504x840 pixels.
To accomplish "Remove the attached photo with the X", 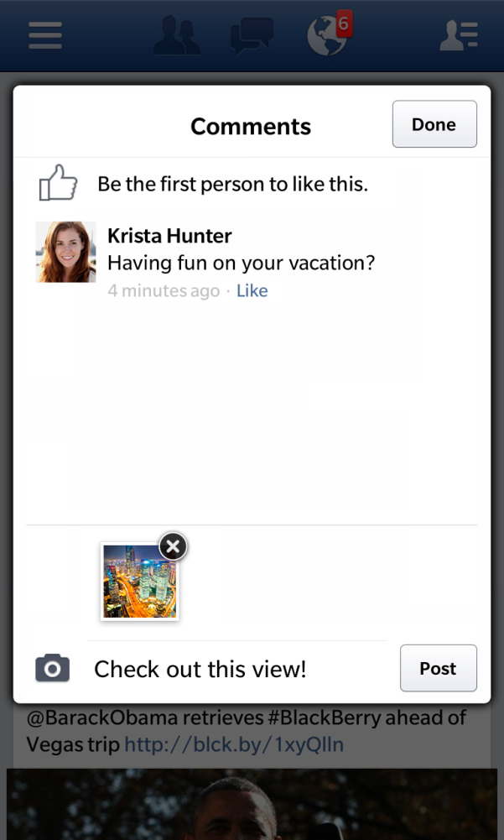I will click(173, 547).
